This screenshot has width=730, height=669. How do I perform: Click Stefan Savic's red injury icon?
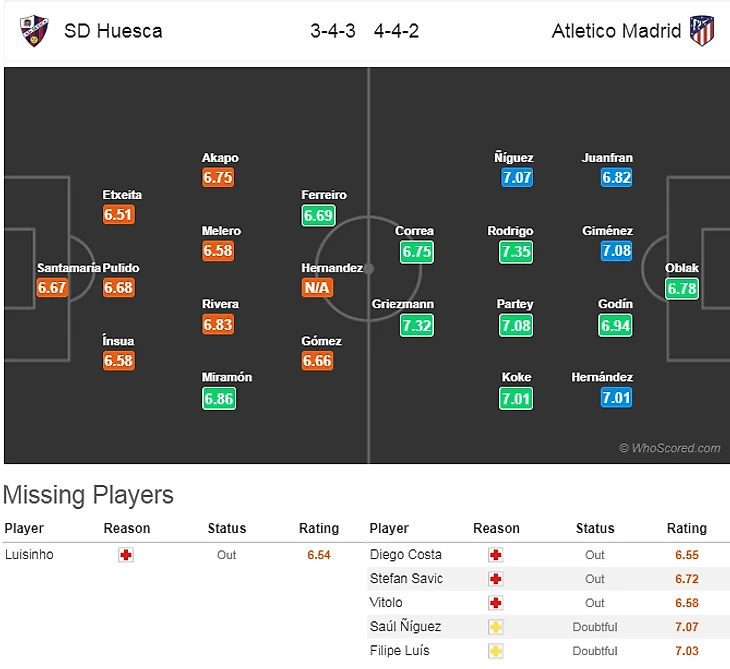[x=496, y=579]
